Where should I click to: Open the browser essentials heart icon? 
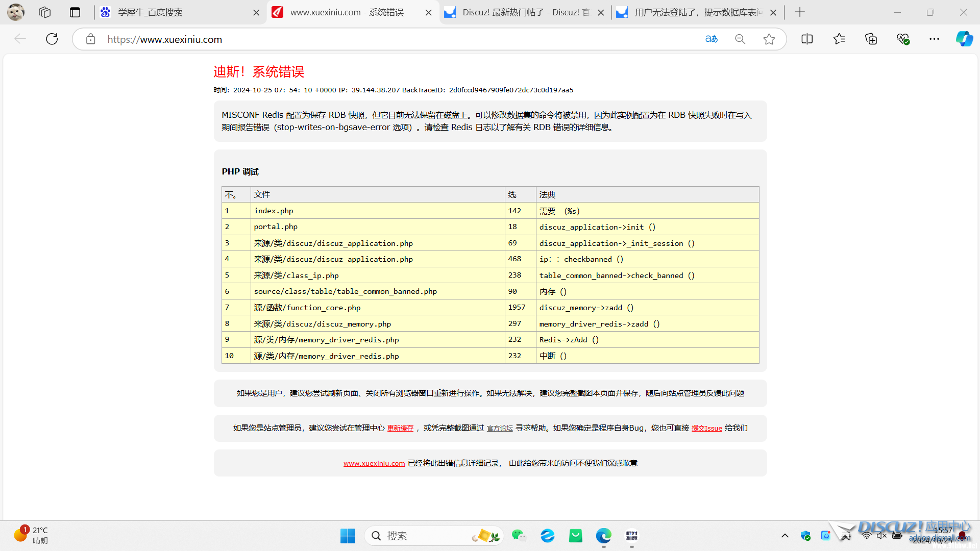(x=903, y=39)
